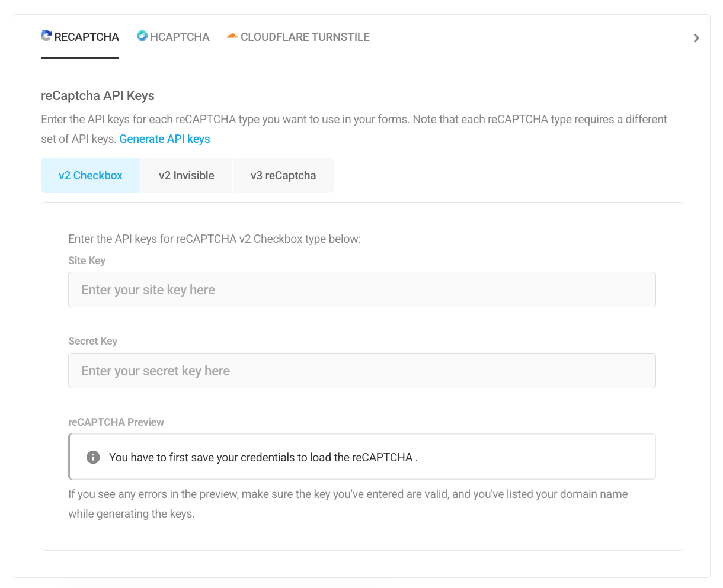Click the Site Key label
The width and height of the screenshot is (723, 588).
87,261
